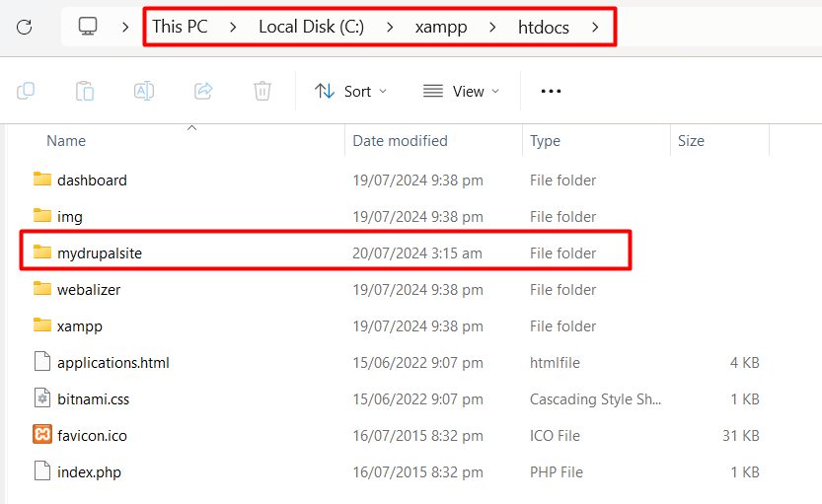Select the favicon.ico file name

click(x=93, y=435)
